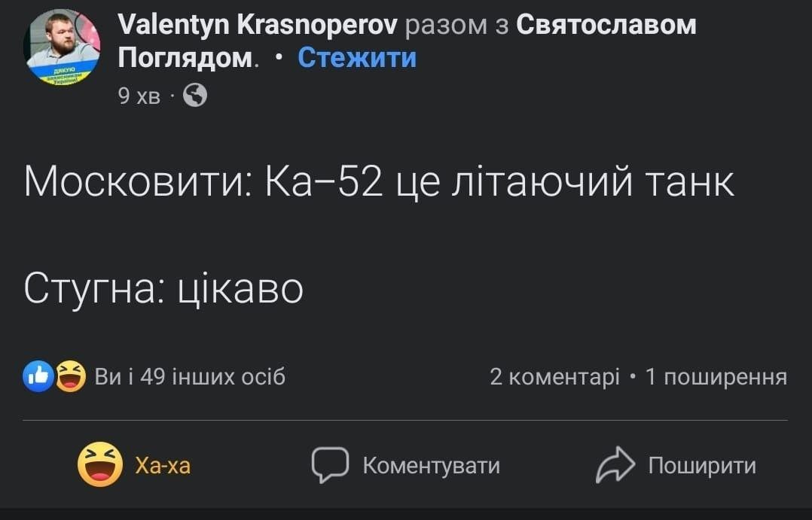812x520 pixels.
Task: Toggle the large Haha emoji reaction button
Action: point(100,465)
